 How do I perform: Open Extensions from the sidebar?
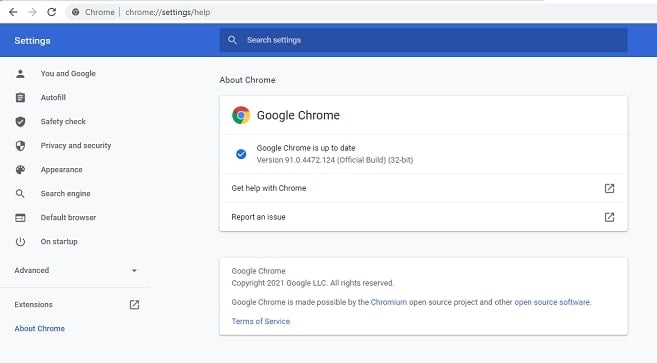(x=34, y=304)
